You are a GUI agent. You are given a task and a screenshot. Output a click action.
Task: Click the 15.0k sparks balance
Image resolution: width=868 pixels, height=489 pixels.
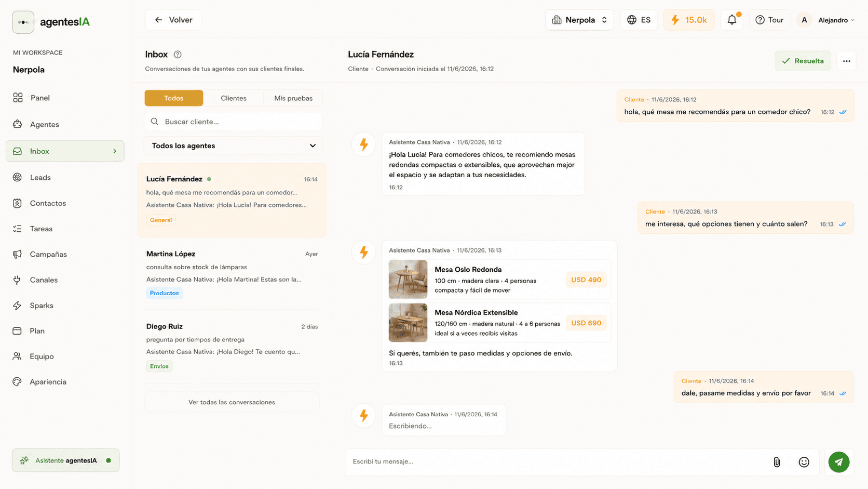point(689,20)
